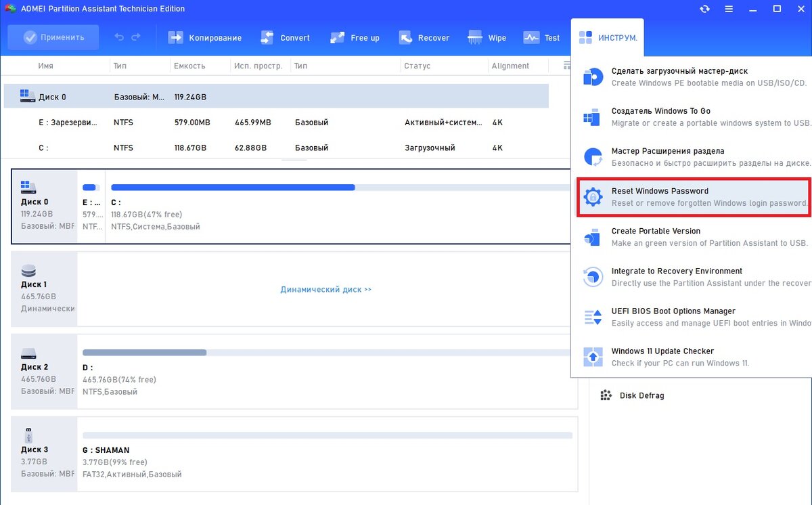812x505 pixels.
Task: Open the Динамический диск >> link
Action: (326, 290)
